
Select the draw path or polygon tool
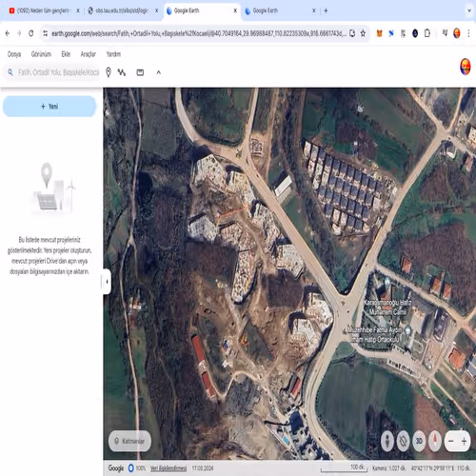(122, 72)
